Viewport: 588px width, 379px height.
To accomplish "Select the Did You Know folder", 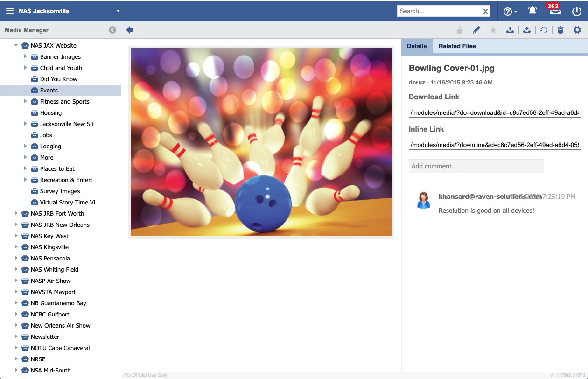I will (58, 79).
